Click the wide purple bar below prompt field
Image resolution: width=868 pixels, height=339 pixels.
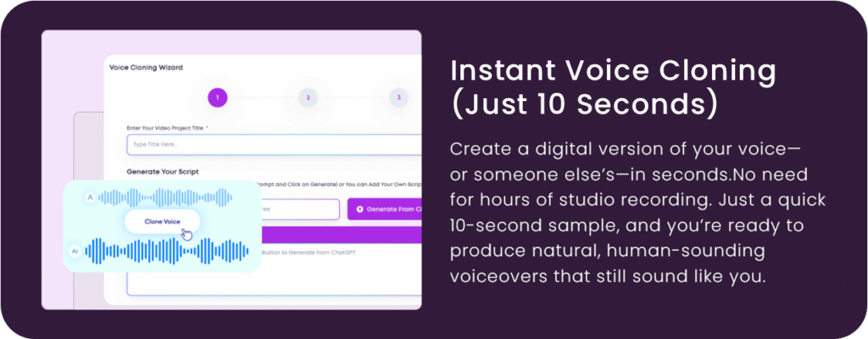click(341, 235)
